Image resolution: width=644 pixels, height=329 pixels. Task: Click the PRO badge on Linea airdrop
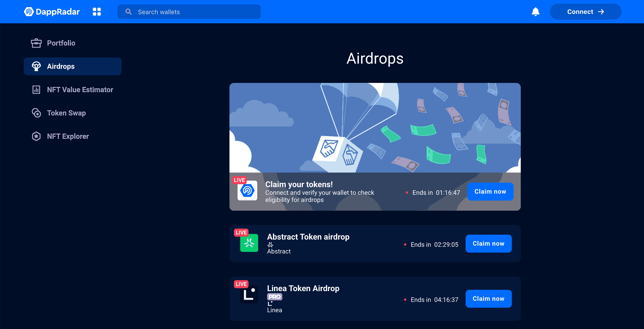point(274,297)
